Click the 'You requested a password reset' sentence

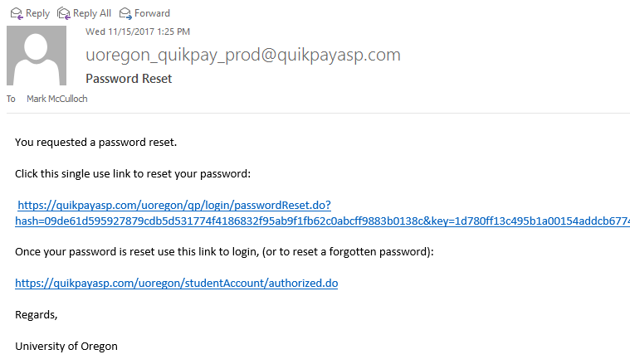[x=96, y=143]
